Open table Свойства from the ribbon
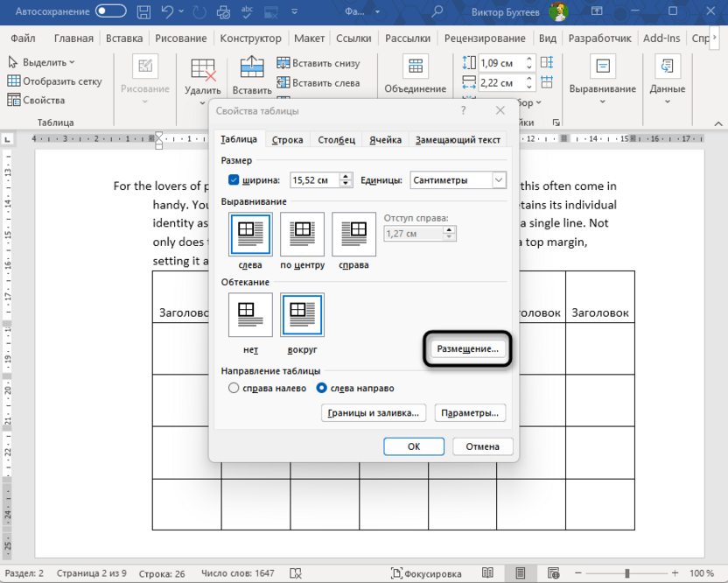Screen dimensions: 728x583 [36, 100]
